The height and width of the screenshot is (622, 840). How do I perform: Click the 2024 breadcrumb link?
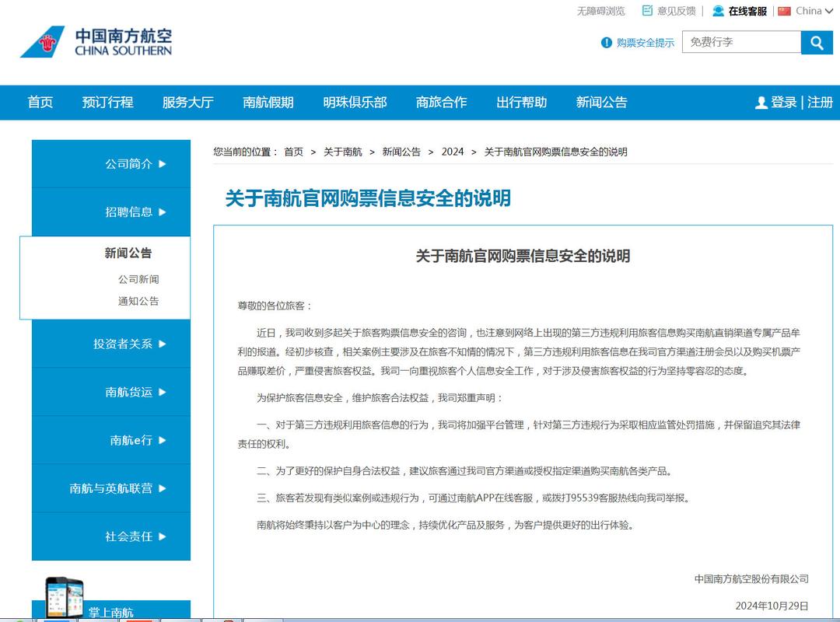(x=453, y=152)
